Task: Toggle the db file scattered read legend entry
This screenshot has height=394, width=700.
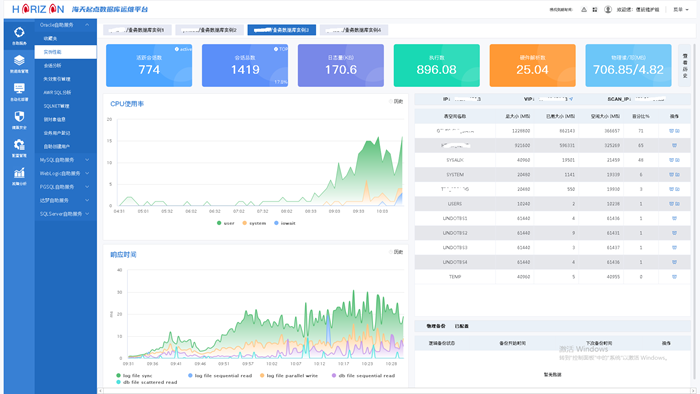Action: [x=147, y=382]
